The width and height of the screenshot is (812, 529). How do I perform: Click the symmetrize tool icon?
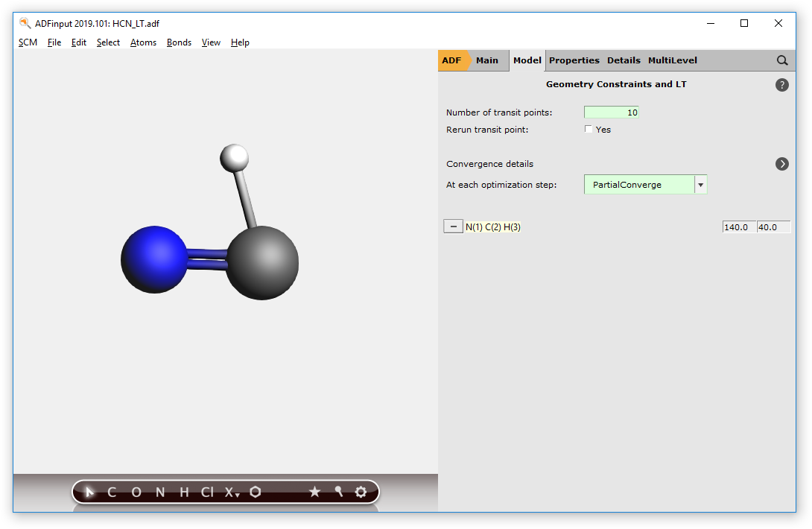(x=339, y=491)
